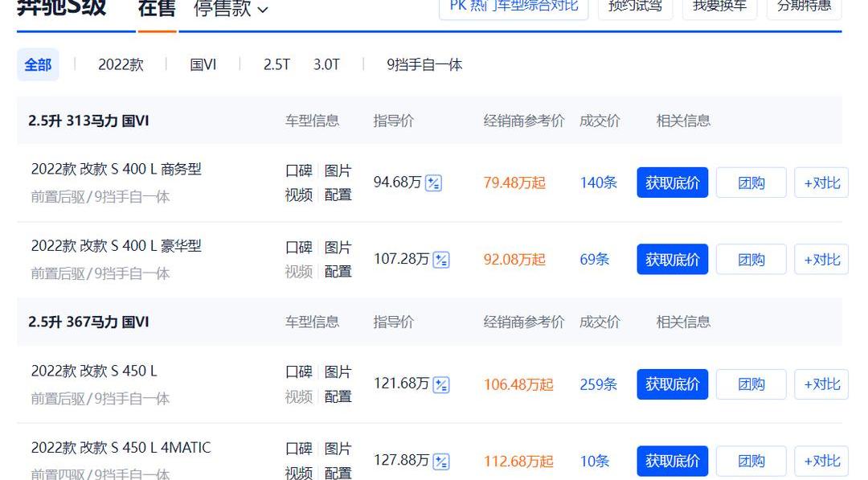Add S 450 L 4MATIC to comparison
Viewport: 868px width, 480px height.
(821, 462)
